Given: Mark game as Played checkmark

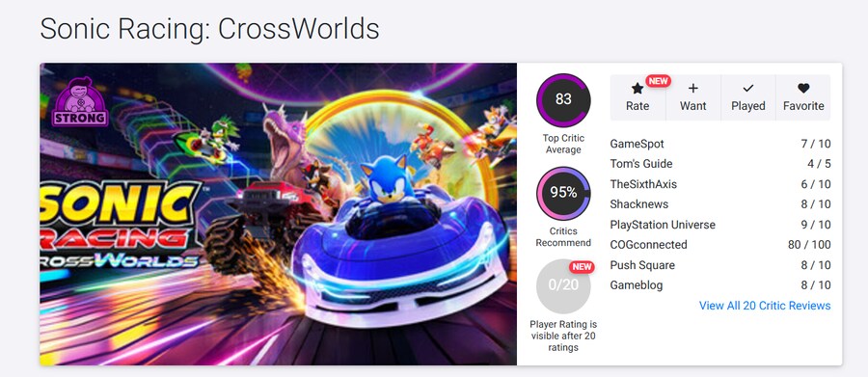Looking at the screenshot, I should click(x=747, y=88).
